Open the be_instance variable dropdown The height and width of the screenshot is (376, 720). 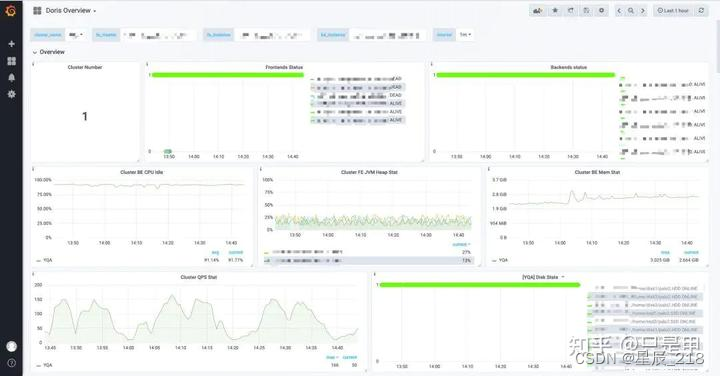tap(388, 35)
